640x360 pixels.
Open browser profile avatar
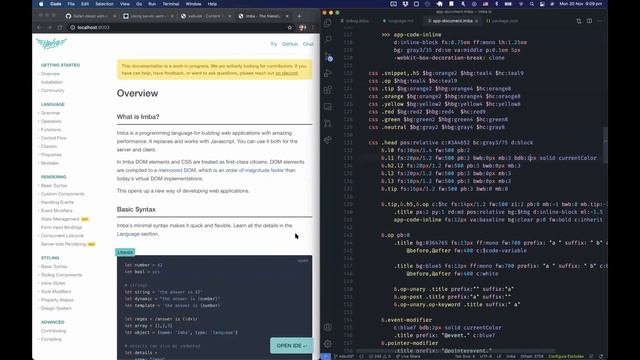click(302, 27)
